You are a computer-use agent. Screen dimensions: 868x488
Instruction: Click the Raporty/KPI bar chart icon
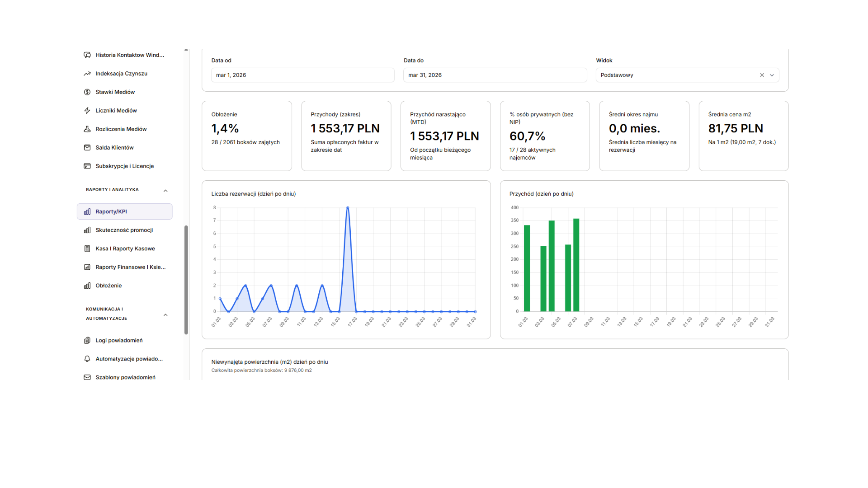(87, 211)
